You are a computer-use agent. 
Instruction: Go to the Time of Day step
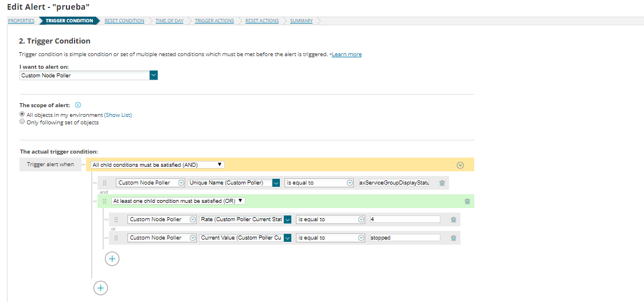coord(170,21)
